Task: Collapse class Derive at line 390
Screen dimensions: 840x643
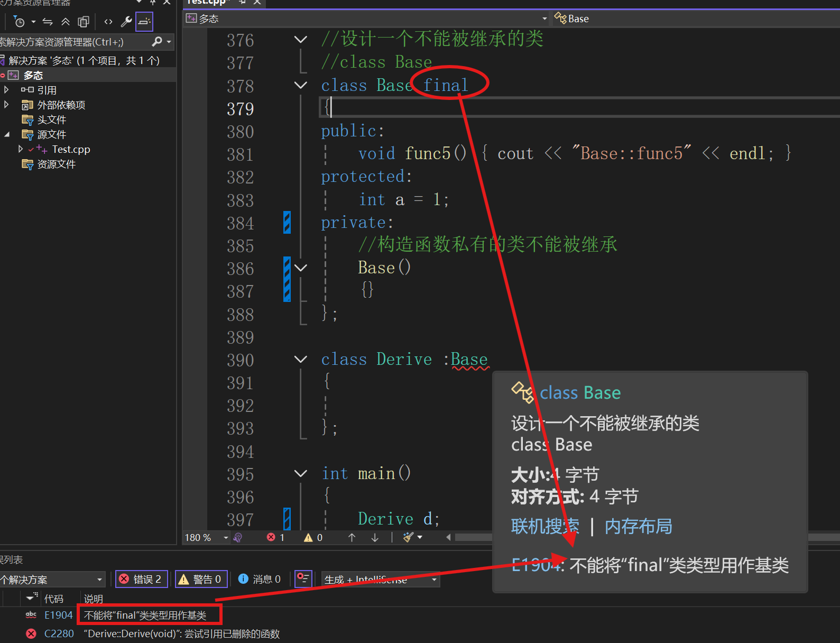Action: tap(300, 360)
